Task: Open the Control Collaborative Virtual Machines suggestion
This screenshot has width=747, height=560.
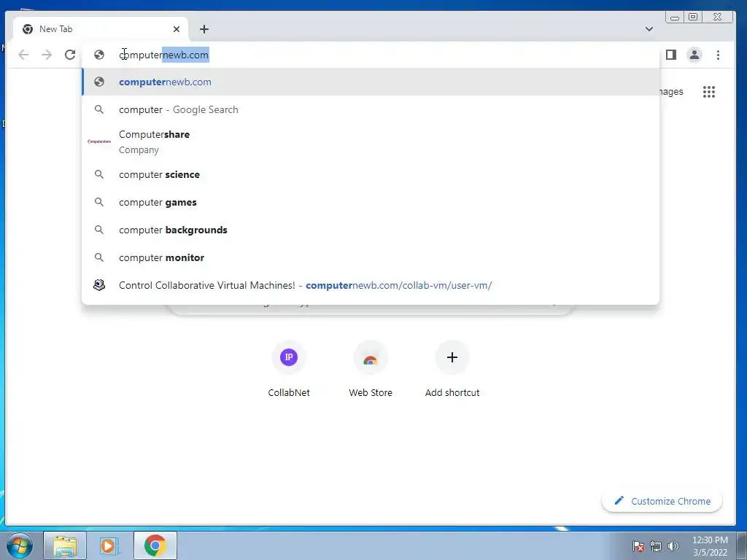Action: [371, 285]
